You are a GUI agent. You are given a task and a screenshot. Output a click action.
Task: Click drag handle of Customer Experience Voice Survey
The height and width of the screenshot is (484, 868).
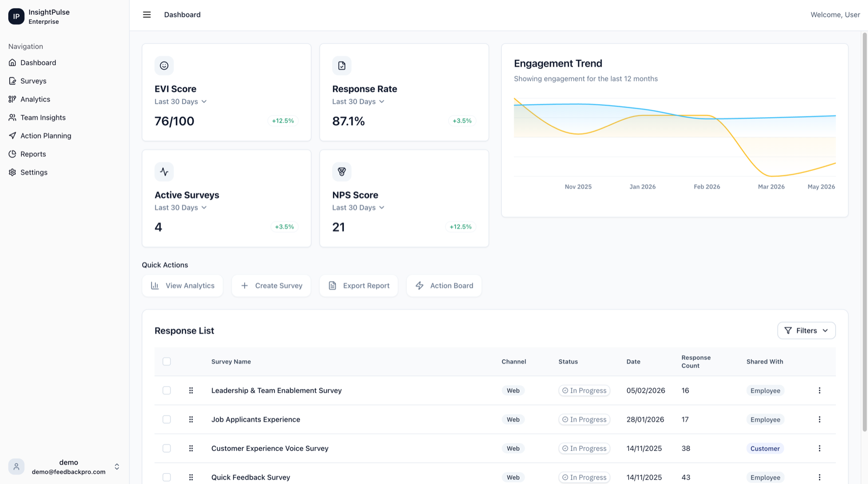[x=191, y=449]
